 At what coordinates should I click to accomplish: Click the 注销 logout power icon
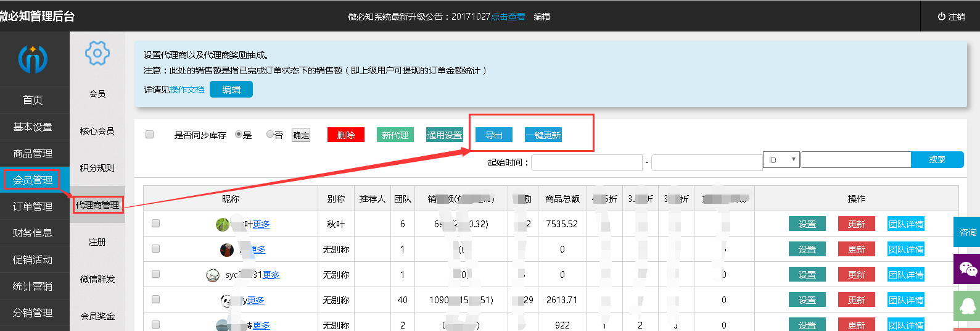pos(942,17)
